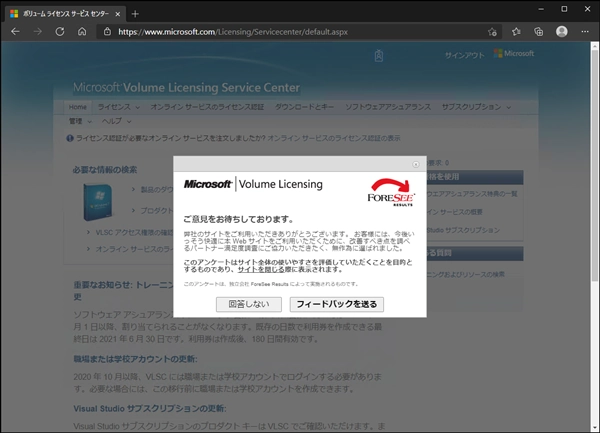Click the browser Forward arrow

pyautogui.click(x=38, y=32)
